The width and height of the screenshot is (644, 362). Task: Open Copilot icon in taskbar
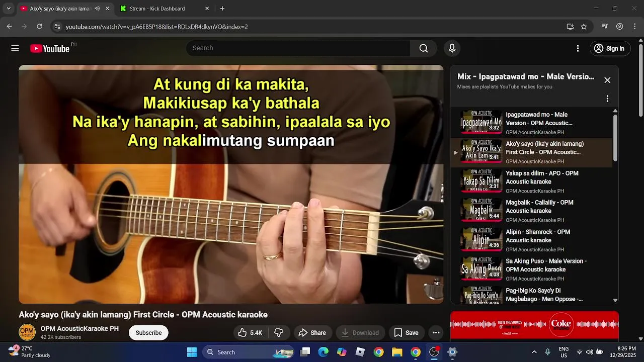342,352
